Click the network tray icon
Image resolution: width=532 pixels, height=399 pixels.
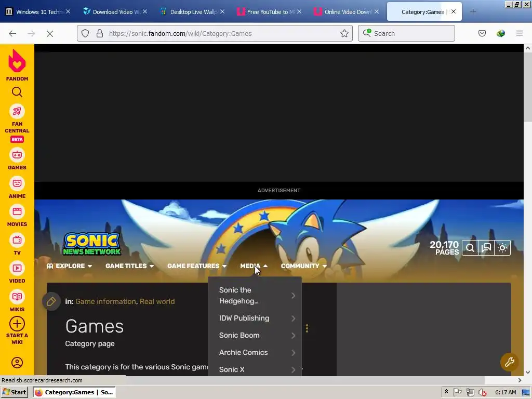[x=470, y=392]
